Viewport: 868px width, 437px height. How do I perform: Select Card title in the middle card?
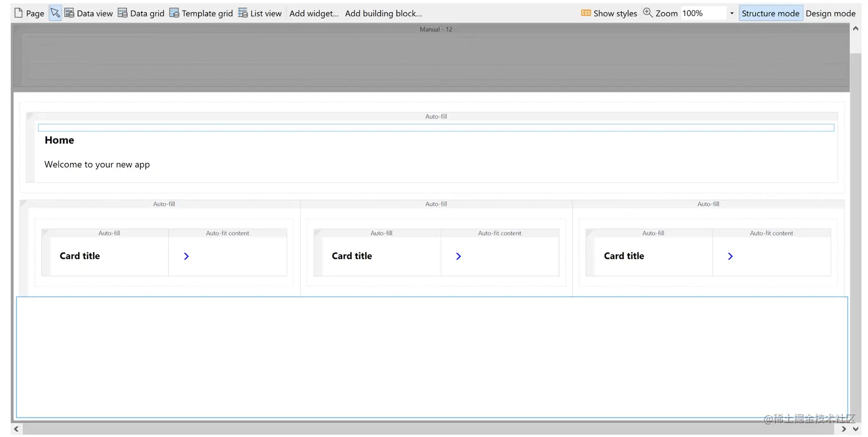tap(352, 256)
